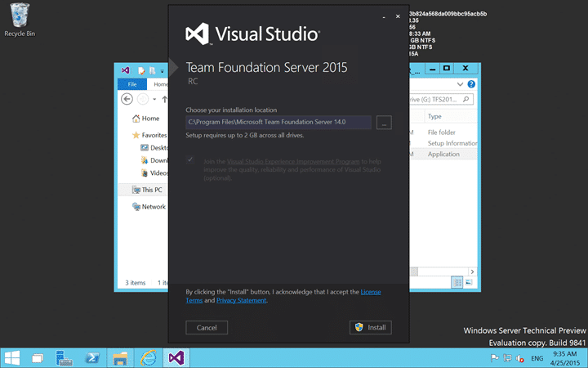Launch PowerShell from the taskbar
Image resolution: width=588 pixels, height=368 pixels.
(92, 358)
